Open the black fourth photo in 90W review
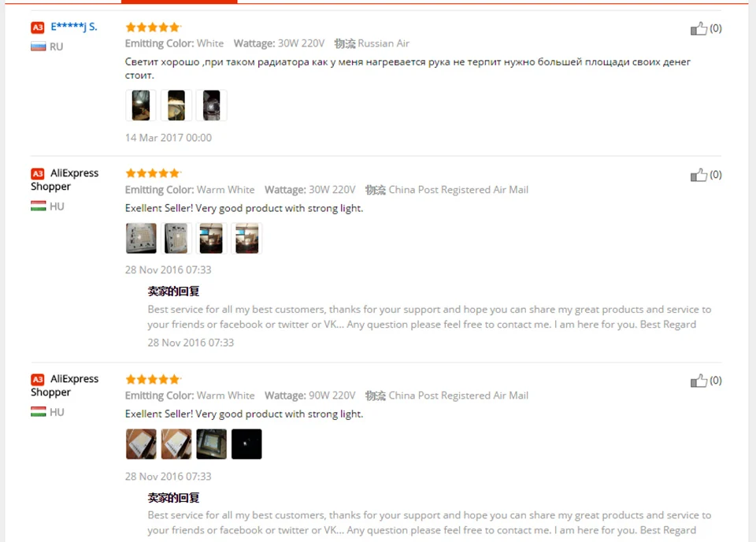Image resolution: width=756 pixels, height=542 pixels. [246, 444]
